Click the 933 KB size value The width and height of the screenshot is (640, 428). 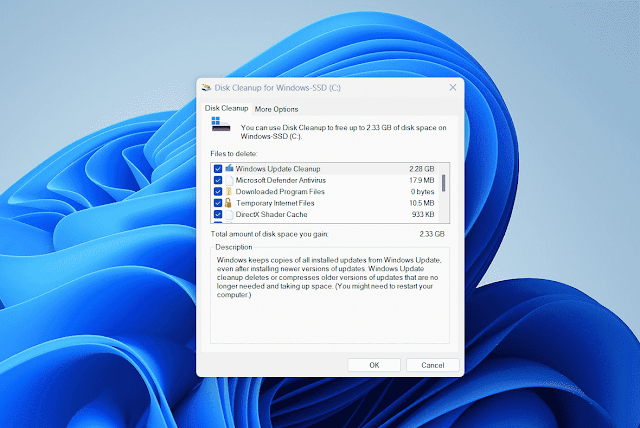click(x=423, y=215)
